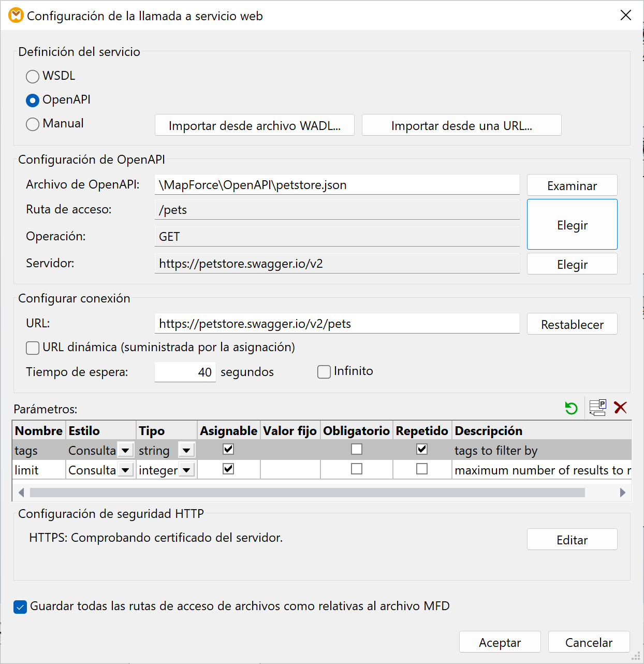644x664 pixels.
Task: Uncheck Repetido for the tags parameter
Action: 421,450
